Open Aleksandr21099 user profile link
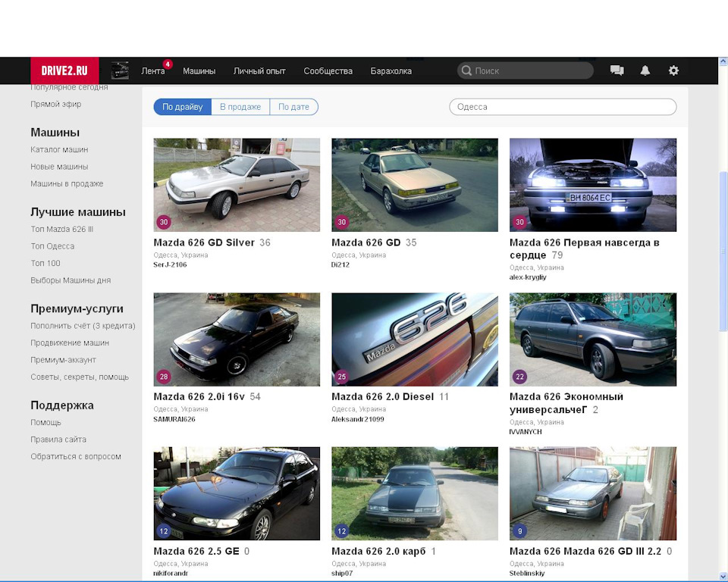Viewport: 728px width, 582px height. [357, 419]
